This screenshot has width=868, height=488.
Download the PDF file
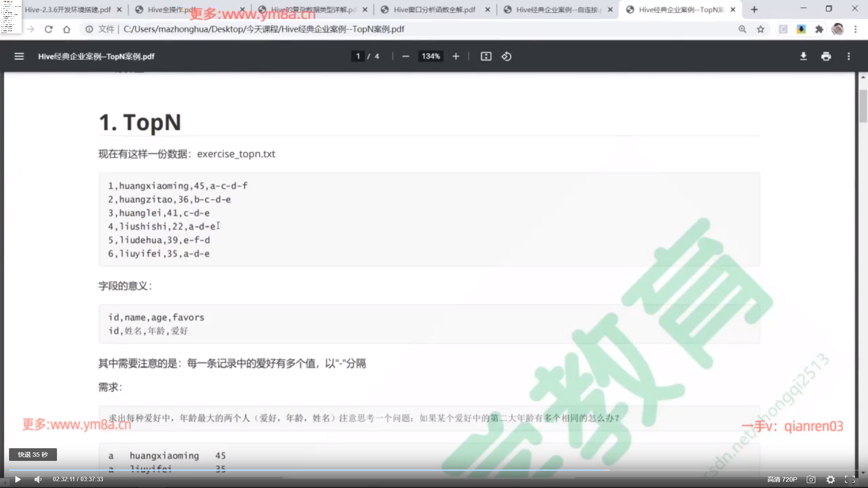[x=803, y=56]
